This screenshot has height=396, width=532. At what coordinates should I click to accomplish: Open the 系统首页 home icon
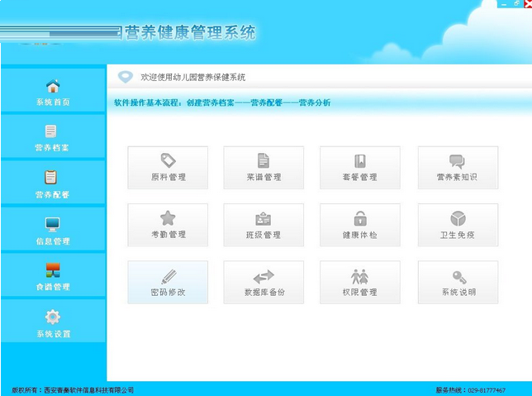[x=53, y=86]
